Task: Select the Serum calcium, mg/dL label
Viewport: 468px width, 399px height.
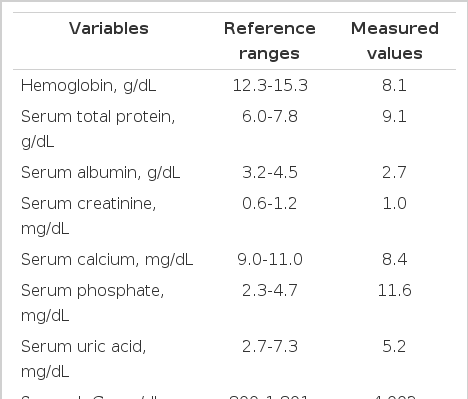Action: 107,260
